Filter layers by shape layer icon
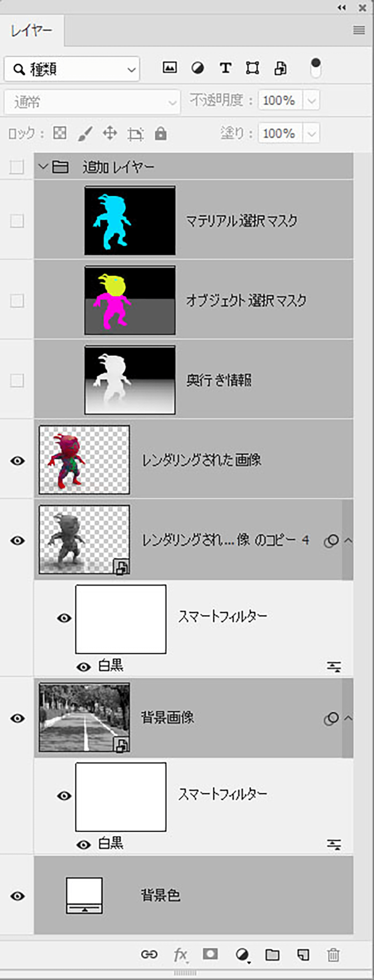 tap(253, 68)
